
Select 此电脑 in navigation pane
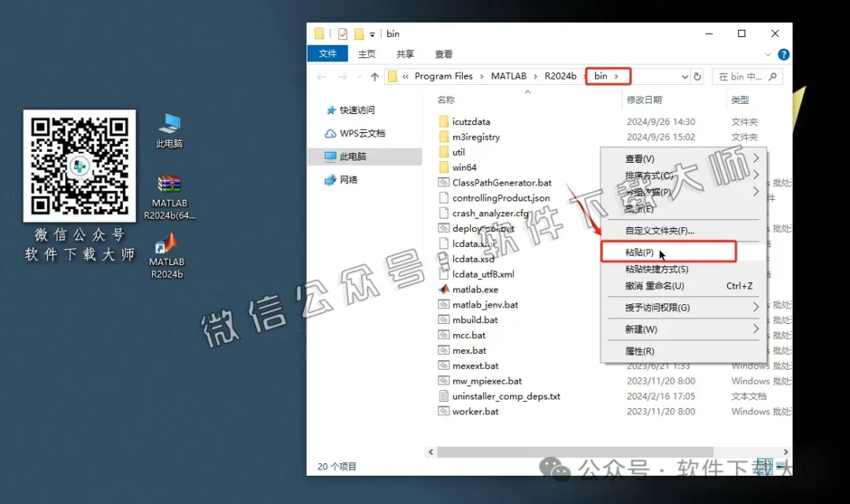(364, 156)
